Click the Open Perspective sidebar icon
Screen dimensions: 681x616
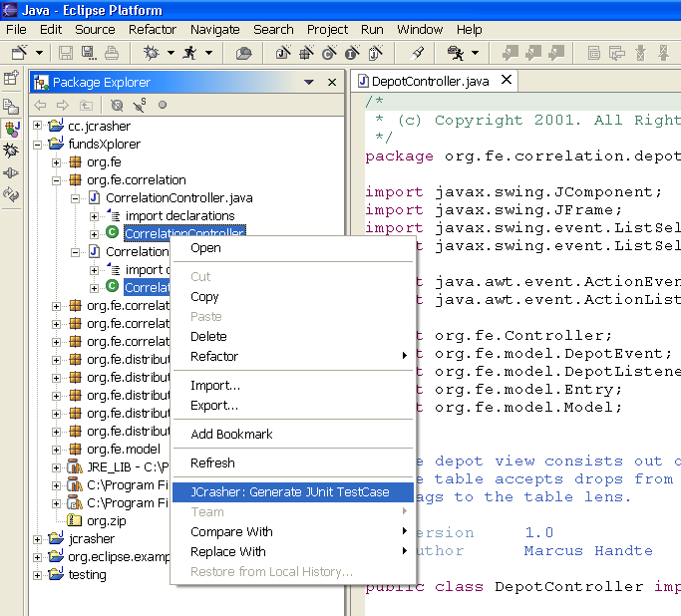(11, 79)
